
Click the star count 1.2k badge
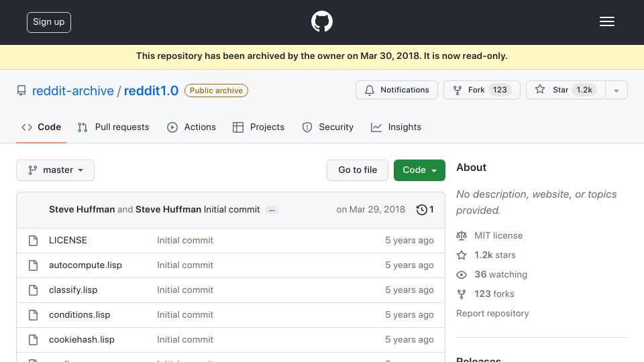pos(584,90)
